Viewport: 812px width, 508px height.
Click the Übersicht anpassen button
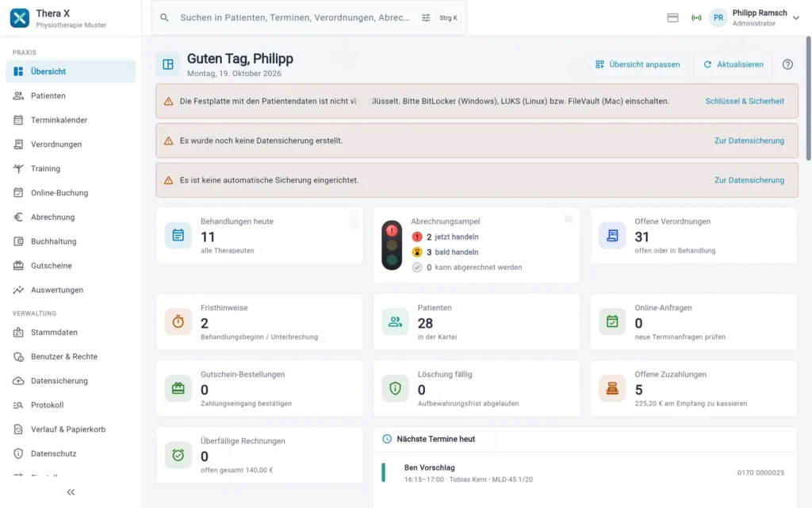638,64
